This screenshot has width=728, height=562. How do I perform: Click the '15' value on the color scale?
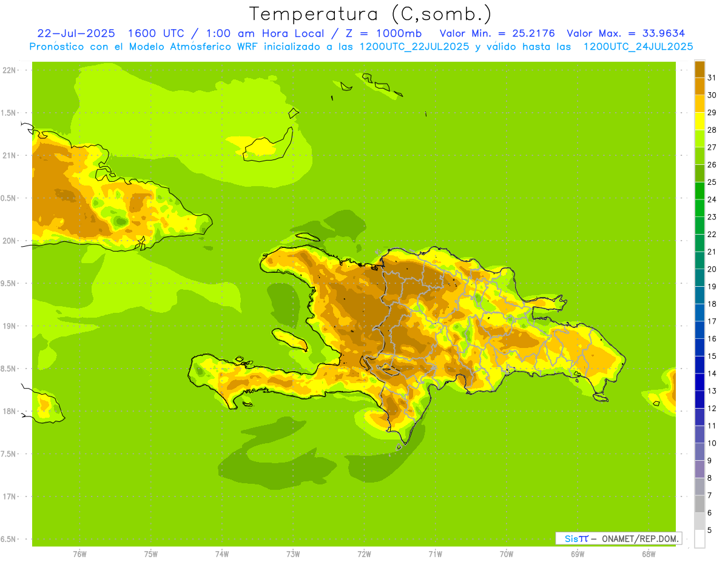pyautogui.click(x=713, y=356)
